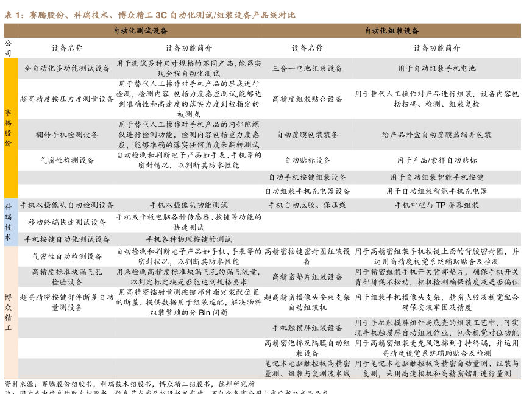Click the 用于自动组装智能手机充电器 cell
The width and height of the screenshot is (532, 394).
437,191
